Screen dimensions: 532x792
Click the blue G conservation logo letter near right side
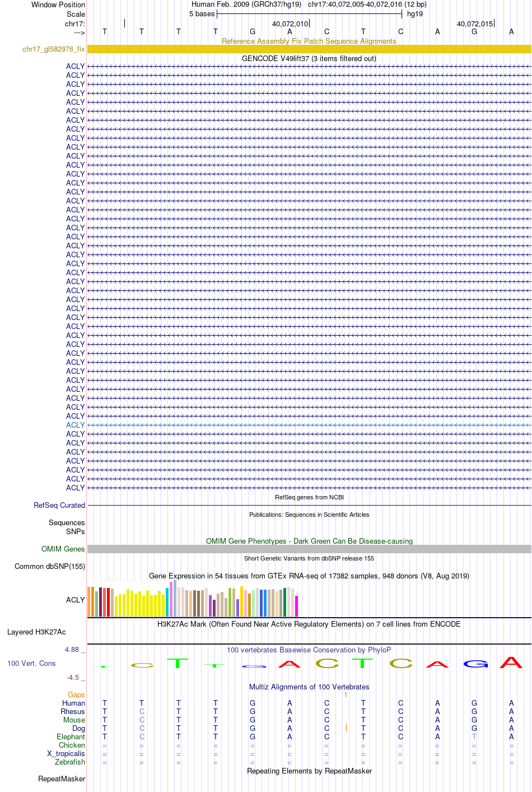475,664
